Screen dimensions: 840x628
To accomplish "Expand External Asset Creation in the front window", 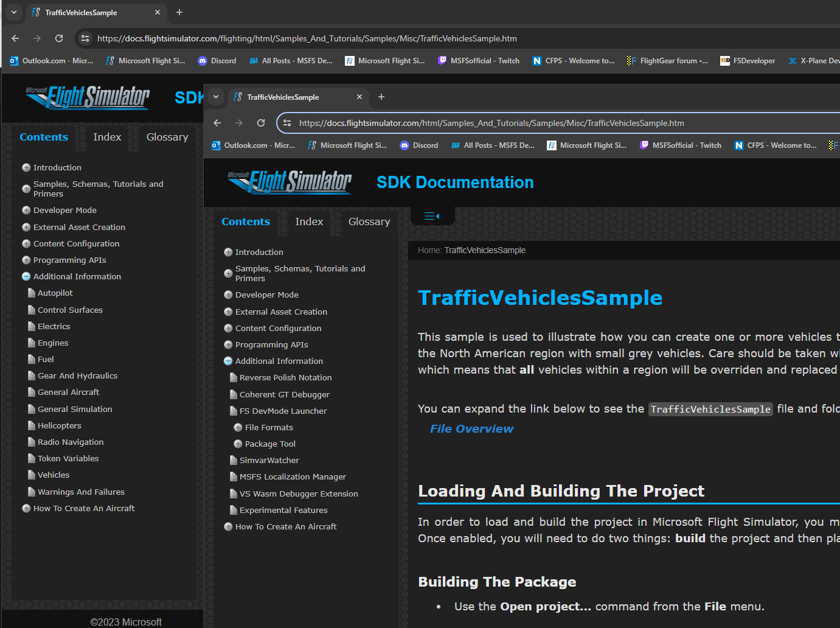I will 228,312.
